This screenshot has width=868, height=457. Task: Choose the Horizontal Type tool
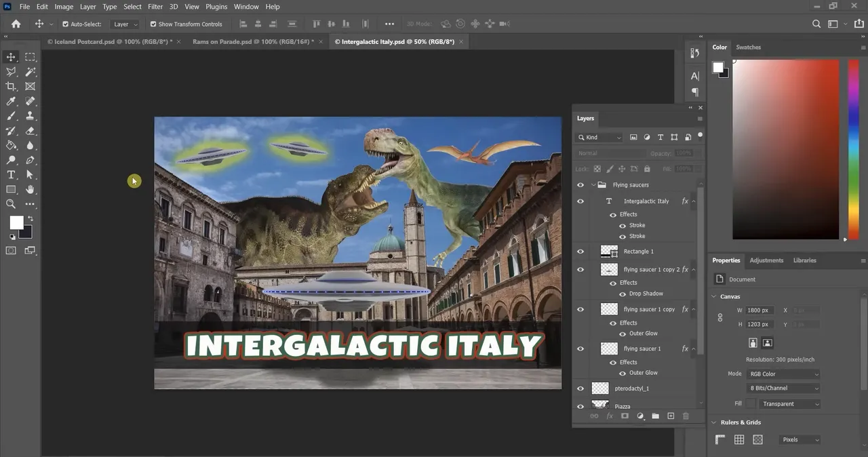point(11,175)
